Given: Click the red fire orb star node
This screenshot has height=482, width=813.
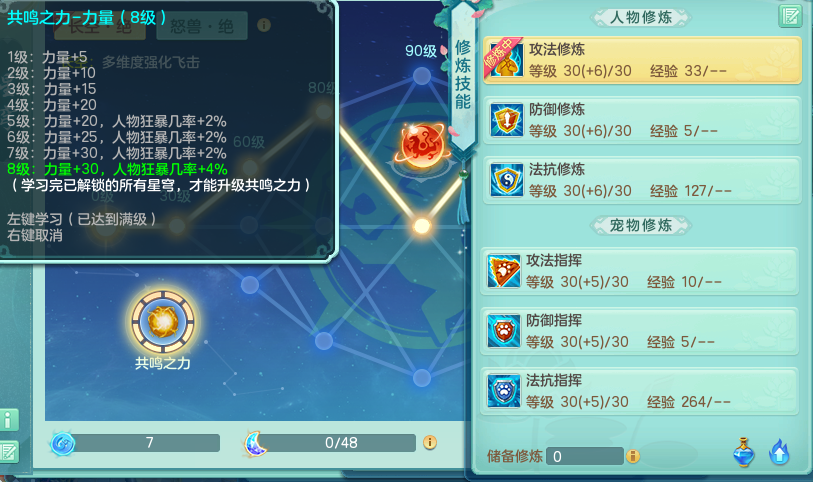Looking at the screenshot, I should coord(422,146).
